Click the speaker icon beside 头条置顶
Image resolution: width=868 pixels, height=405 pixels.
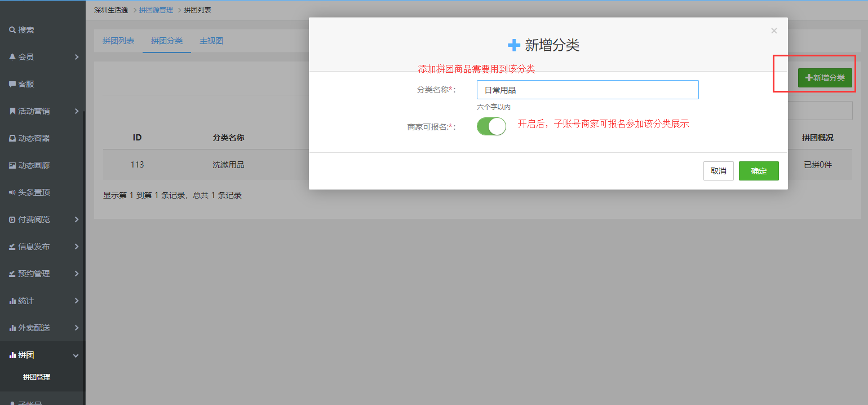pos(12,192)
